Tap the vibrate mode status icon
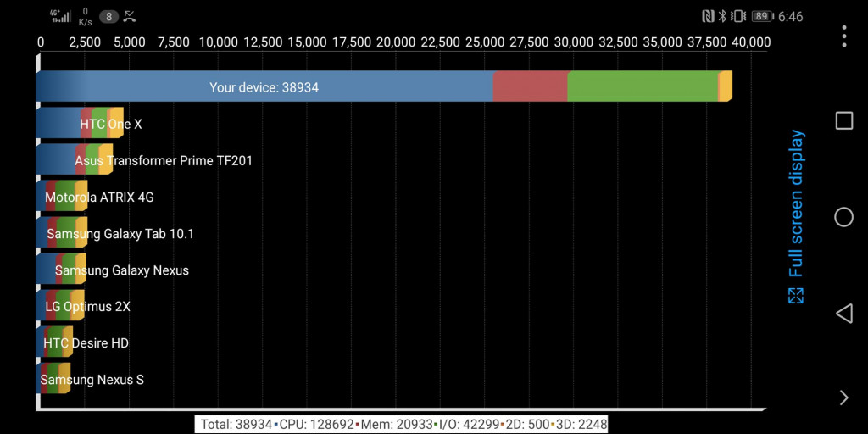 (x=738, y=16)
